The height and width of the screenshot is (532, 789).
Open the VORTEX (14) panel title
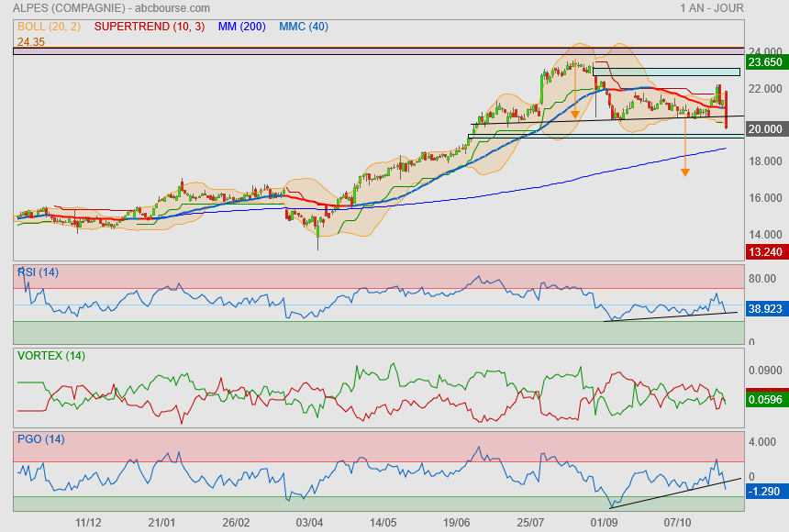[50, 355]
